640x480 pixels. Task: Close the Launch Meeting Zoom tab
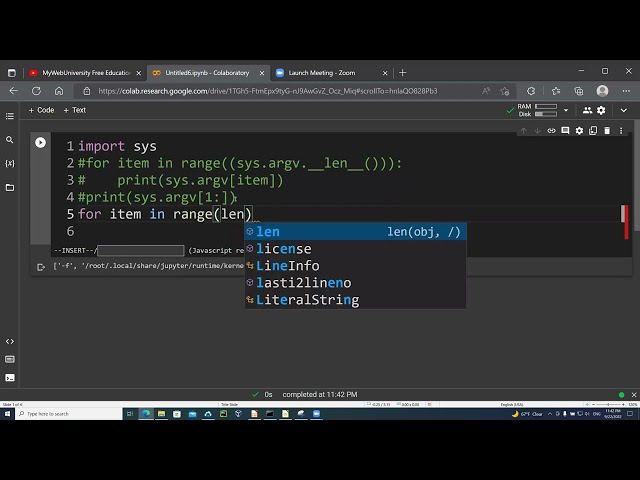tap(385, 73)
